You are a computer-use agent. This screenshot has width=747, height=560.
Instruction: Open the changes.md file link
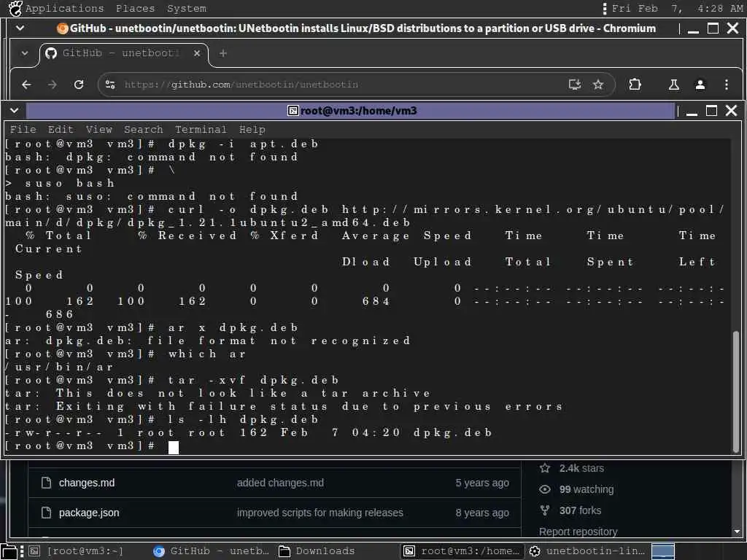(87, 483)
